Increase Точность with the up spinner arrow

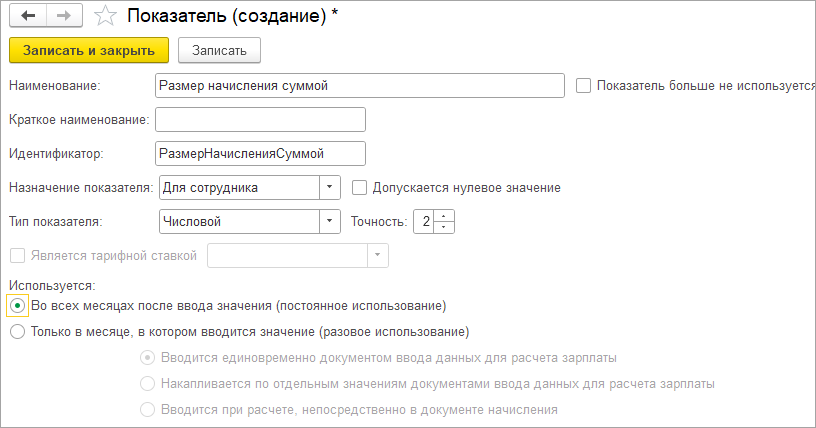click(443, 216)
